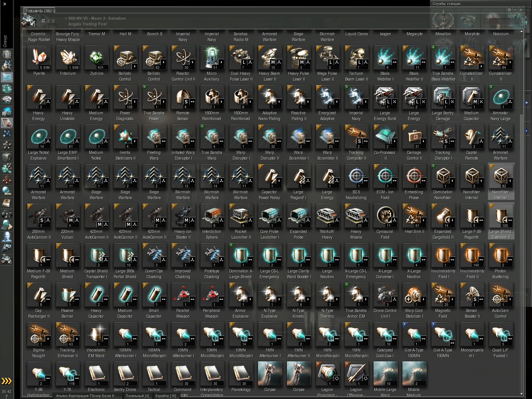The width and height of the screenshot is (532, 399).
Task: Click the 'Morphite' item label
Action: click(472, 34)
